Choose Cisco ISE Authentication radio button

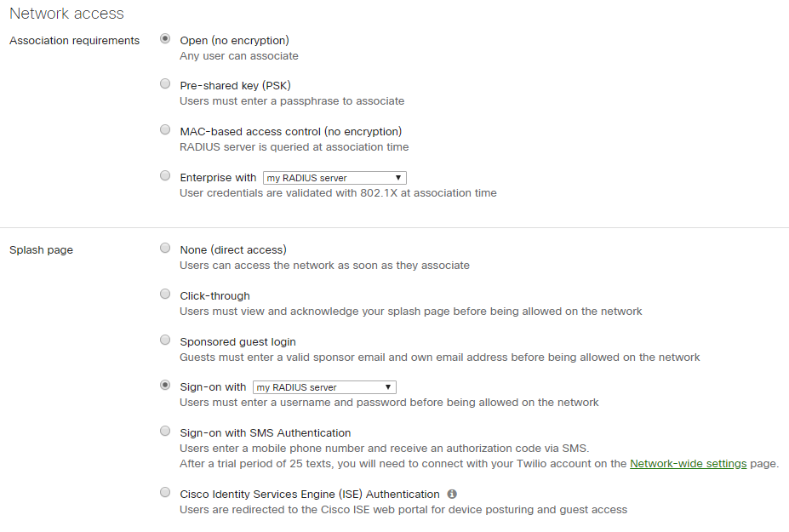pos(165,492)
